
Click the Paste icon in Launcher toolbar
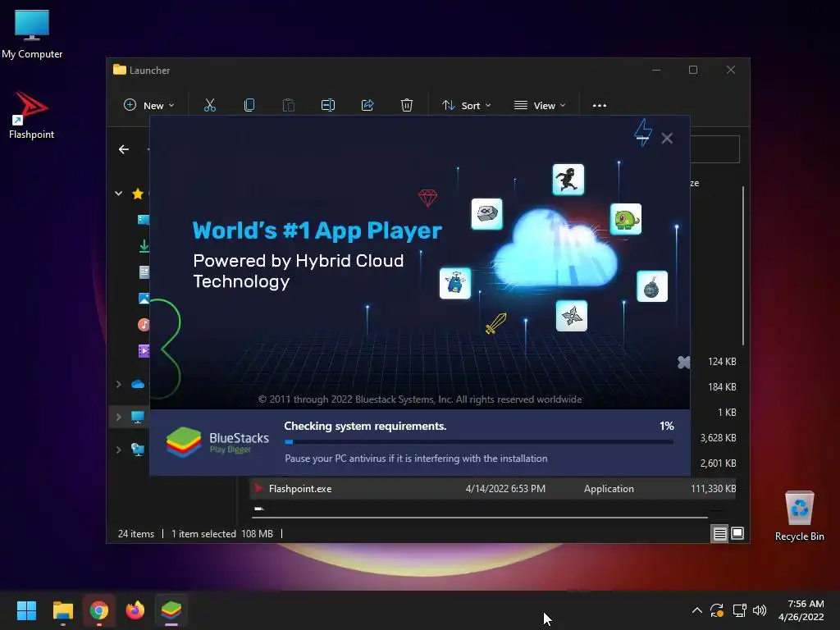(288, 105)
